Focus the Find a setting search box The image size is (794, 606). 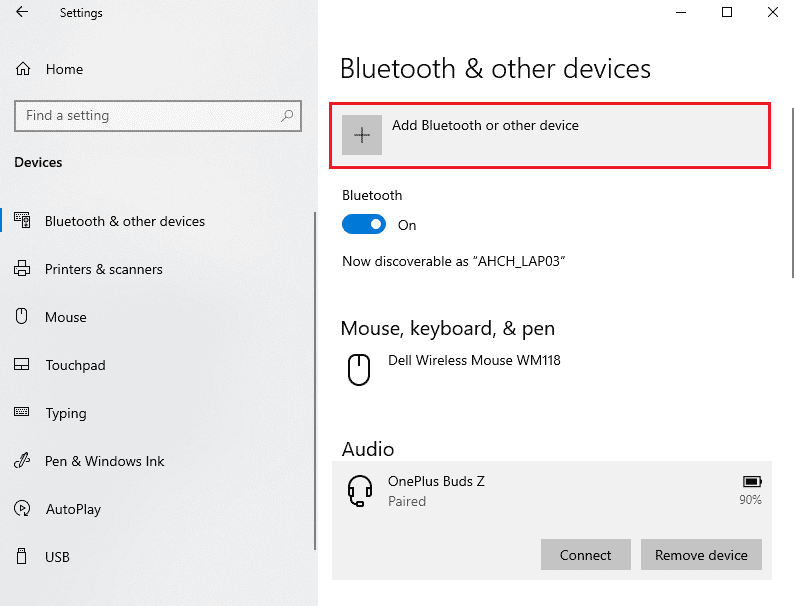(158, 116)
